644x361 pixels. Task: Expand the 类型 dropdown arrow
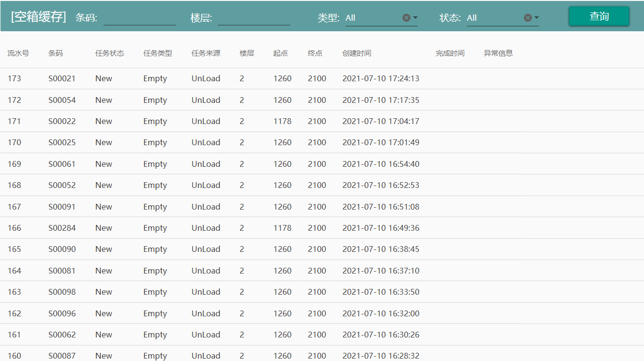(415, 18)
